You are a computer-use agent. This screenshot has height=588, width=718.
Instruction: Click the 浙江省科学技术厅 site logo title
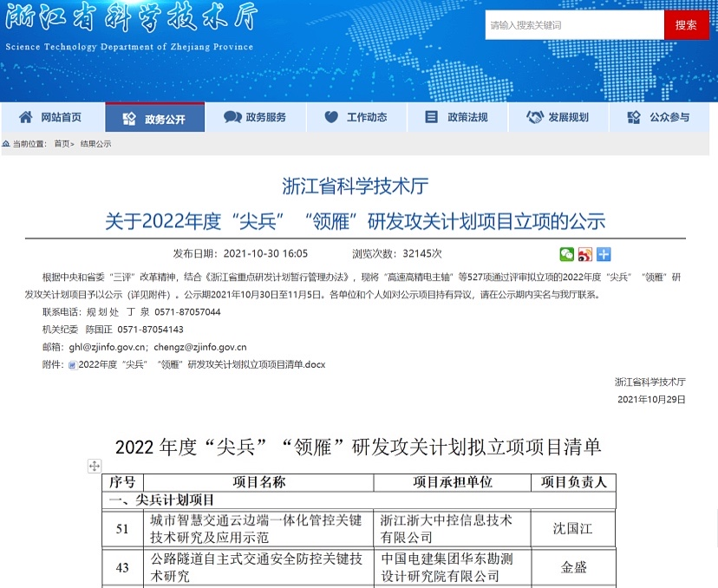(x=131, y=18)
